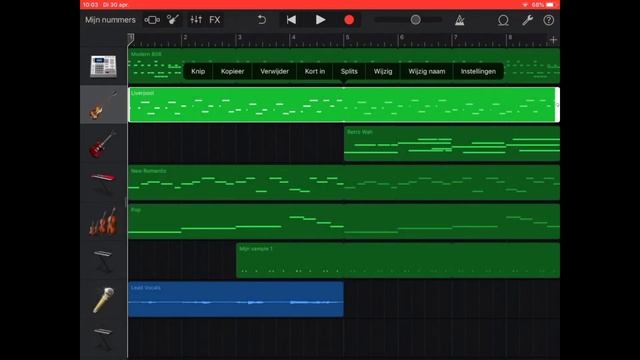The width and height of the screenshot is (640, 360).
Task: Open the loop browser
Action: tap(503, 20)
